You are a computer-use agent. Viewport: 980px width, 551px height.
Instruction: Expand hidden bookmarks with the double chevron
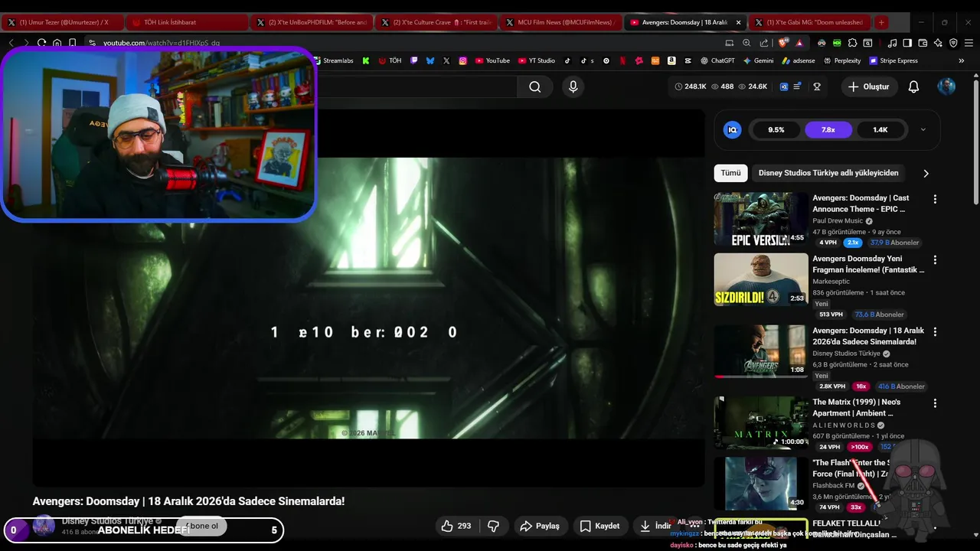(962, 60)
